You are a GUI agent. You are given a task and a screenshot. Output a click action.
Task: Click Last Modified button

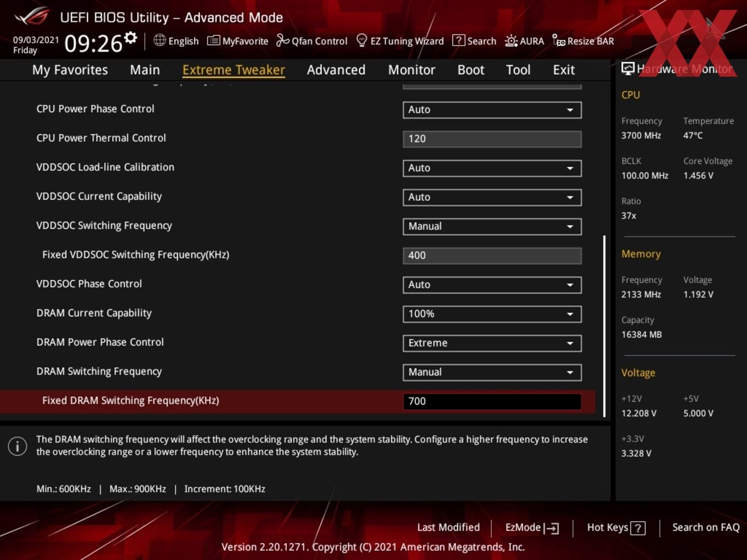tap(448, 527)
